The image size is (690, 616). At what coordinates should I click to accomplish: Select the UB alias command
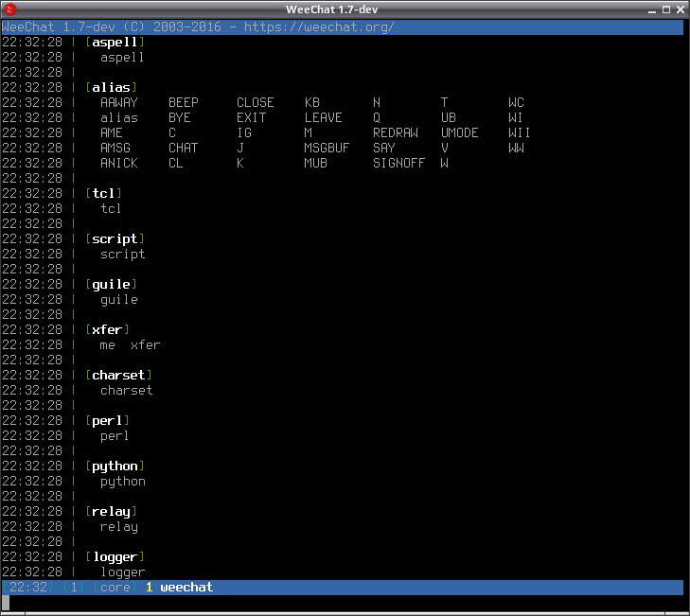tap(449, 118)
